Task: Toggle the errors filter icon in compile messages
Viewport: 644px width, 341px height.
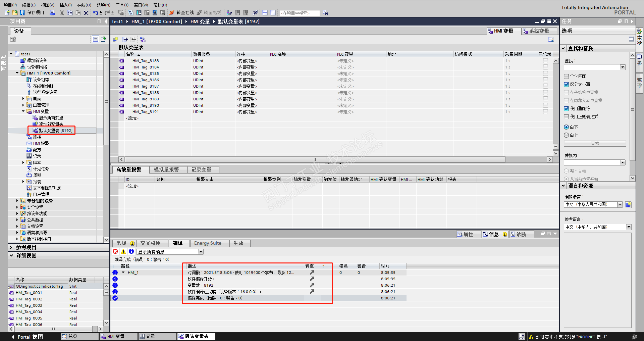Action: (x=115, y=251)
